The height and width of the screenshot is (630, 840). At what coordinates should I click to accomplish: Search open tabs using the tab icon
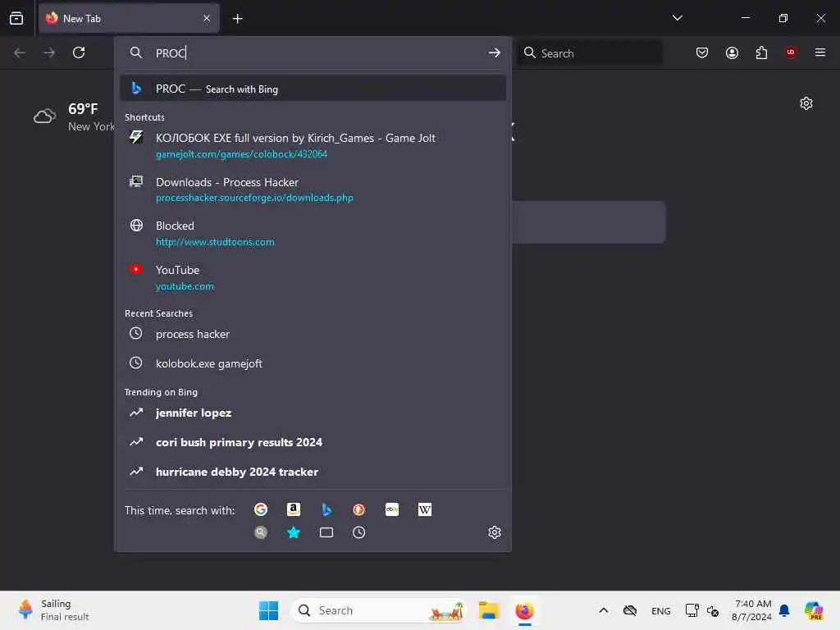click(326, 532)
